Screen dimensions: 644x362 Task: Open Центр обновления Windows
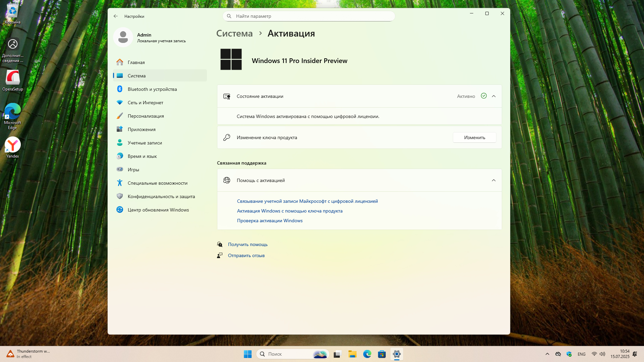click(x=158, y=210)
